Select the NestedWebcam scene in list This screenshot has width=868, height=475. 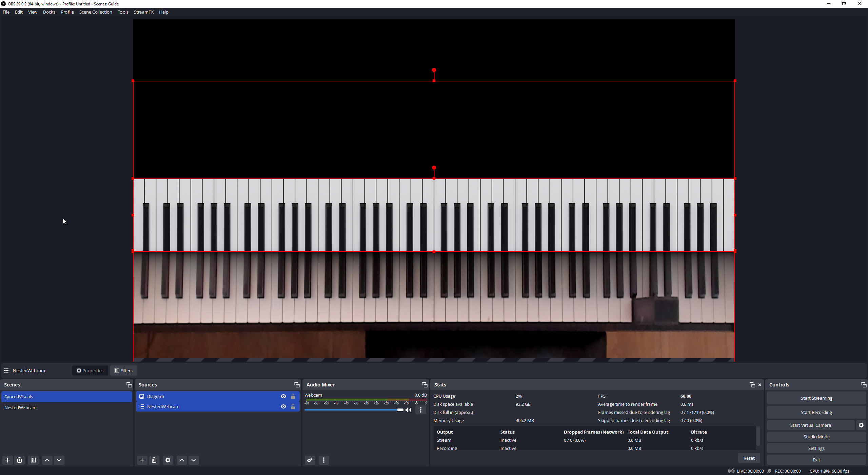(x=20, y=407)
